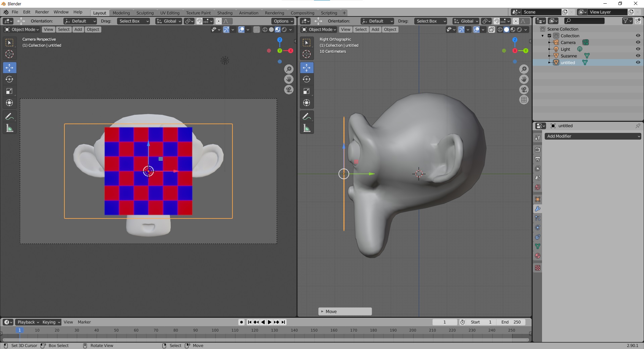644x349 pixels.
Task: Expand the Move operator panel
Action: [x=345, y=311]
